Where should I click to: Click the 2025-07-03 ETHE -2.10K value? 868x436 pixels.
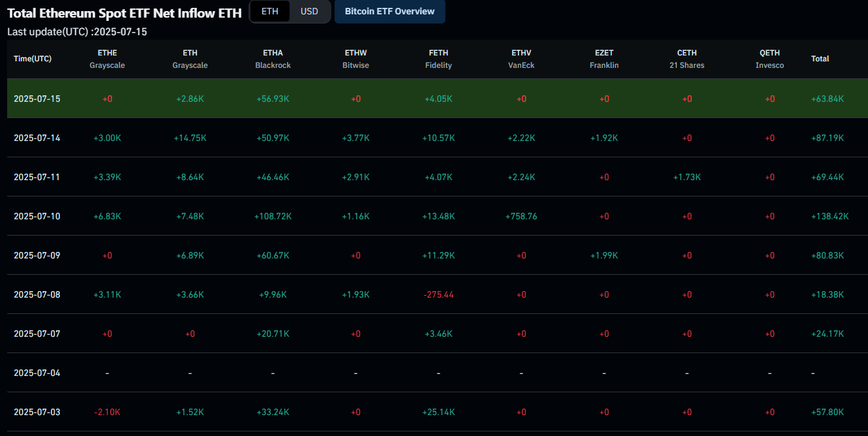(107, 412)
